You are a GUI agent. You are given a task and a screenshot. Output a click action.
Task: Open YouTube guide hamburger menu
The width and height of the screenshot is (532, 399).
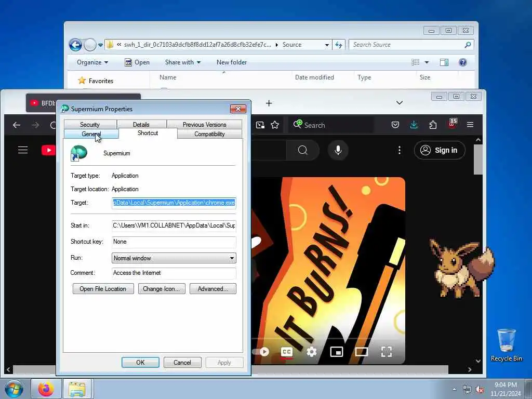tap(23, 150)
